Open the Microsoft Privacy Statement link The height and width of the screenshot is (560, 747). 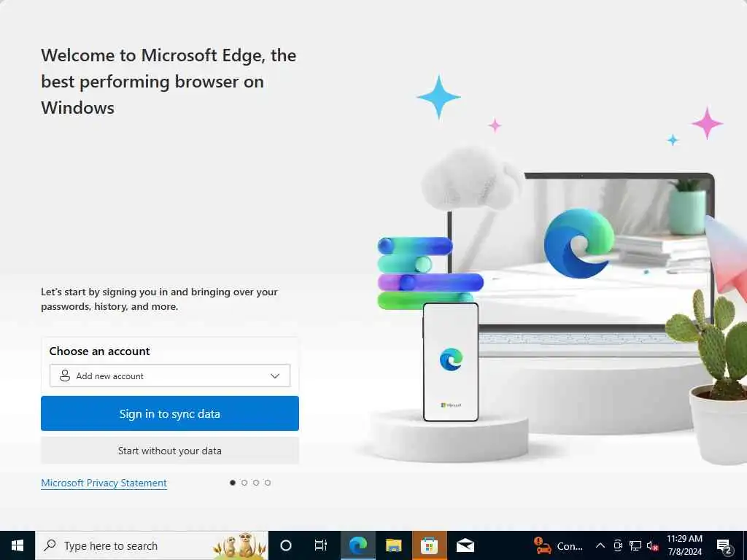click(x=104, y=483)
